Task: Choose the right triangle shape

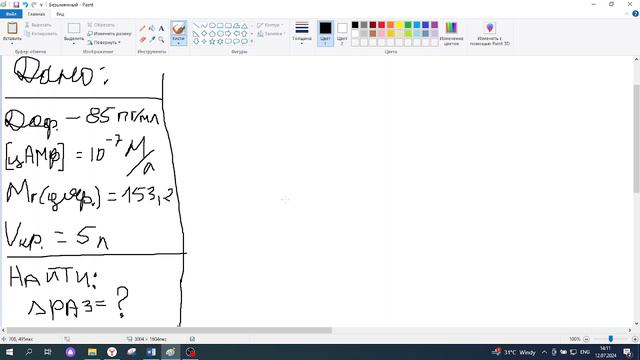Action: point(196,33)
